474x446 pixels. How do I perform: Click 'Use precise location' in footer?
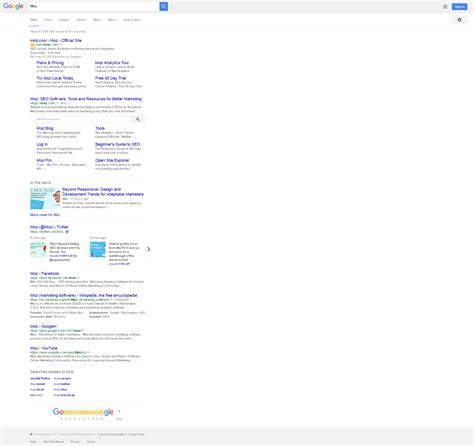(112, 434)
